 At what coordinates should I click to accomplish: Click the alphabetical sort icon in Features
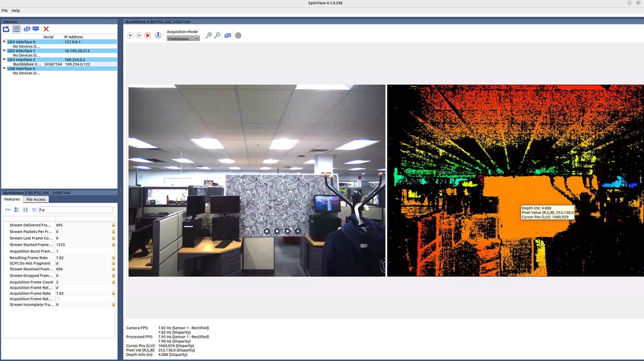click(25, 210)
